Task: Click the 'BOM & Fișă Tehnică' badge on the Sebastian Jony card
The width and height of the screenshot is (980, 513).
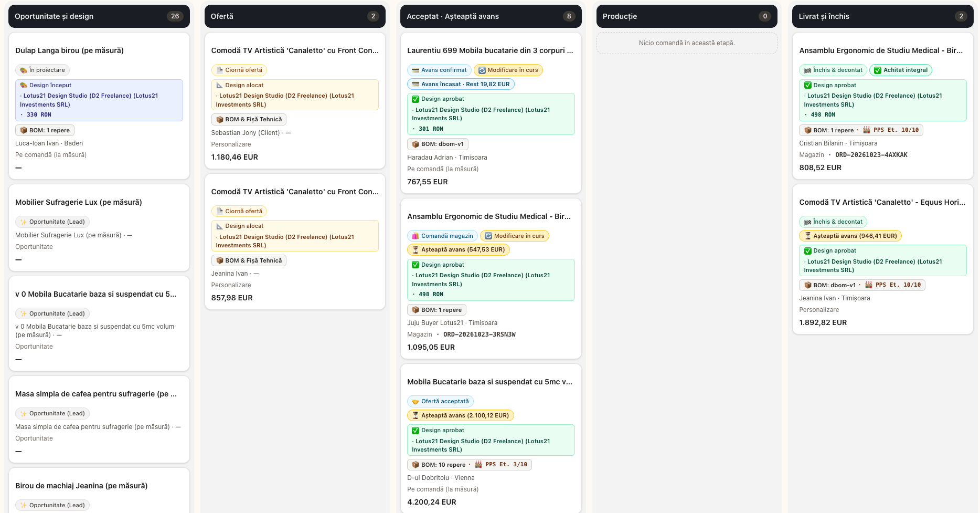Action: tap(249, 119)
